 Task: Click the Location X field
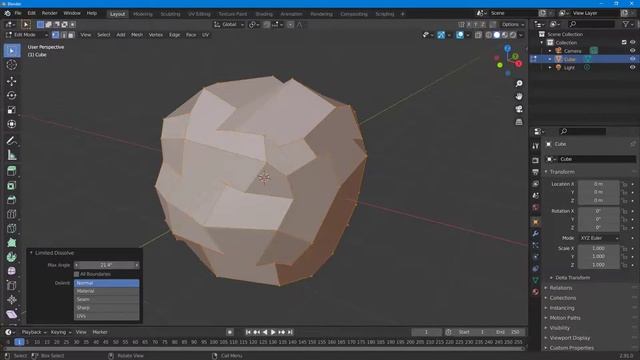pos(598,184)
